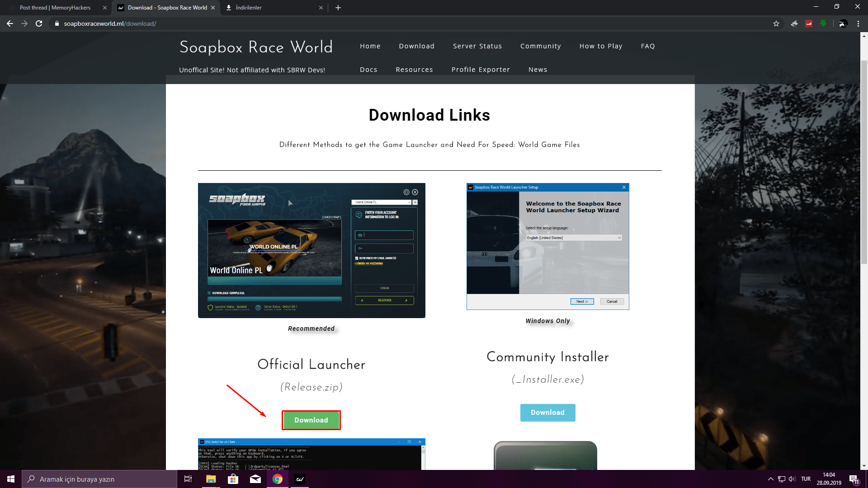Open the volume control in tray
The height and width of the screenshot is (488, 868).
pos(792,479)
